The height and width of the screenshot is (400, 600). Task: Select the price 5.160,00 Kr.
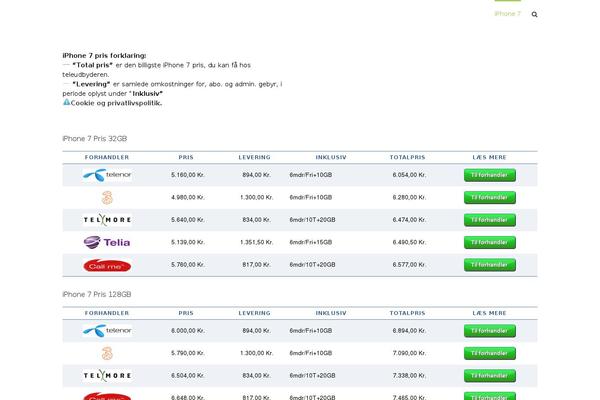click(x=188, y=175)
